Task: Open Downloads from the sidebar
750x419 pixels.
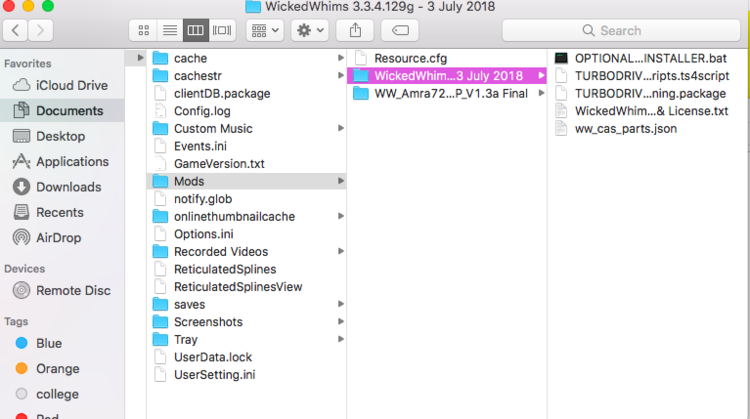Action: (62, 187)
